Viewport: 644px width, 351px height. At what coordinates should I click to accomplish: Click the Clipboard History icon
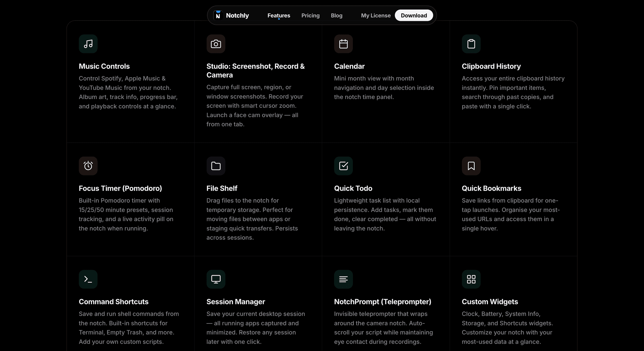(471, 44)
